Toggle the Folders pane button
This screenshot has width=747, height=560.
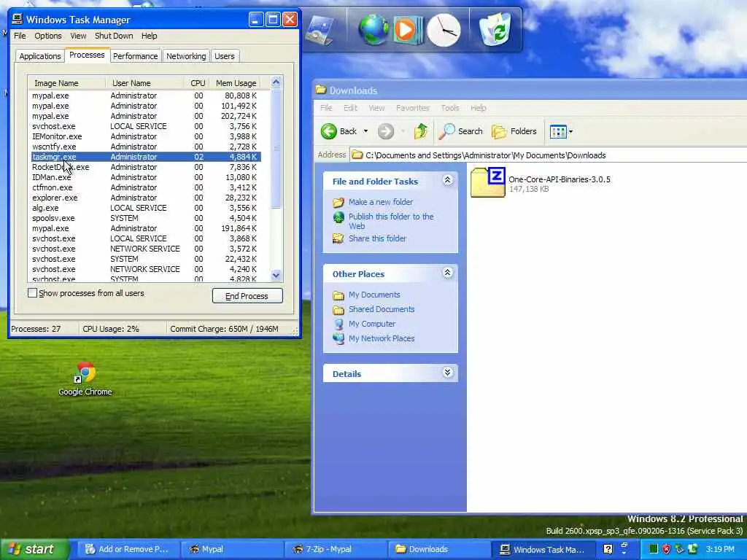click(x=514, y=131)
